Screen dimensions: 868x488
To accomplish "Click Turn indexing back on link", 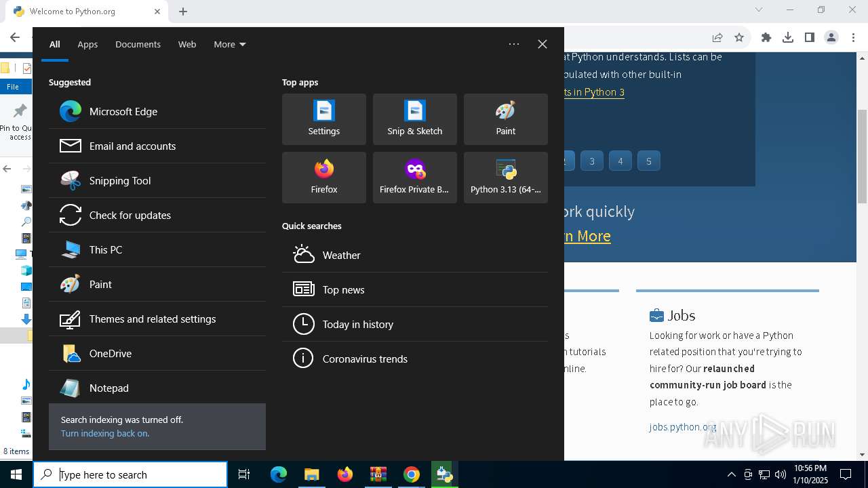I will (105, 434).
